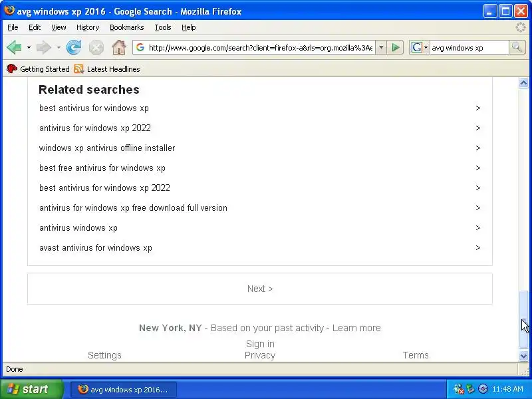This screenshot has width=532, height=399.
Task: Open the Tools menu
Action: click(x=163, y=27)
